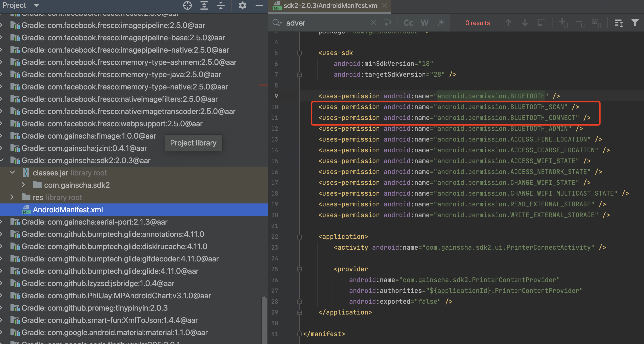This screenshot has height=344, width=644.
Task: Toggle Match Case (Cc) search option
Action: (408, 23)
